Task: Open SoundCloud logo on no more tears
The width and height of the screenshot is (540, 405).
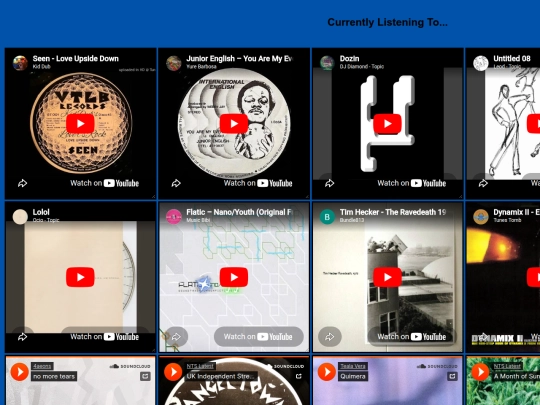Action: click(130, 366)
